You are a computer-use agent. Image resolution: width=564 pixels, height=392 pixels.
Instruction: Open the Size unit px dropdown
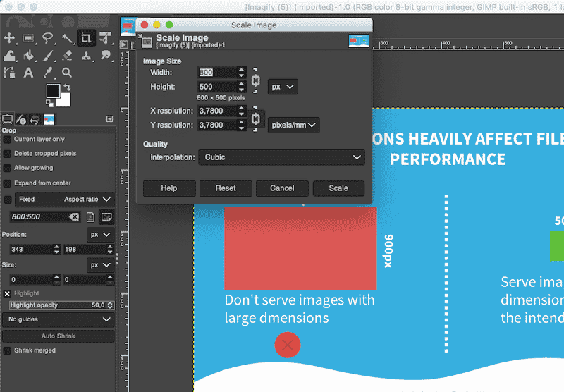[x=100, y=265]
